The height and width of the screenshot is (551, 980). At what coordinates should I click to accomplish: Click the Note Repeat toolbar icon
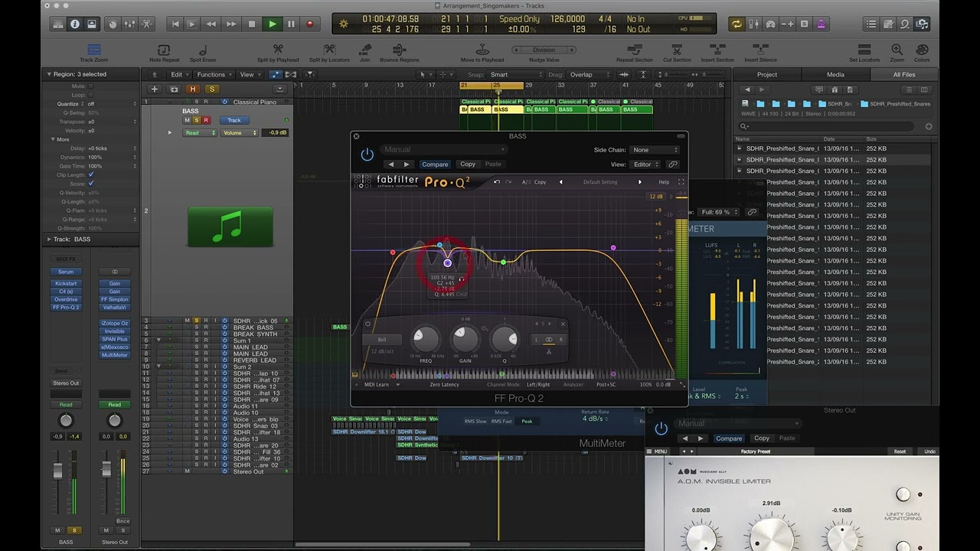(165, 51)
